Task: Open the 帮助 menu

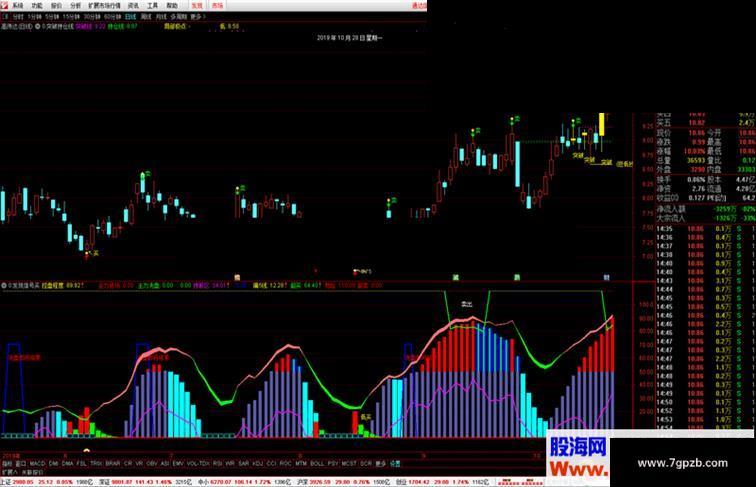Action: 172,6
